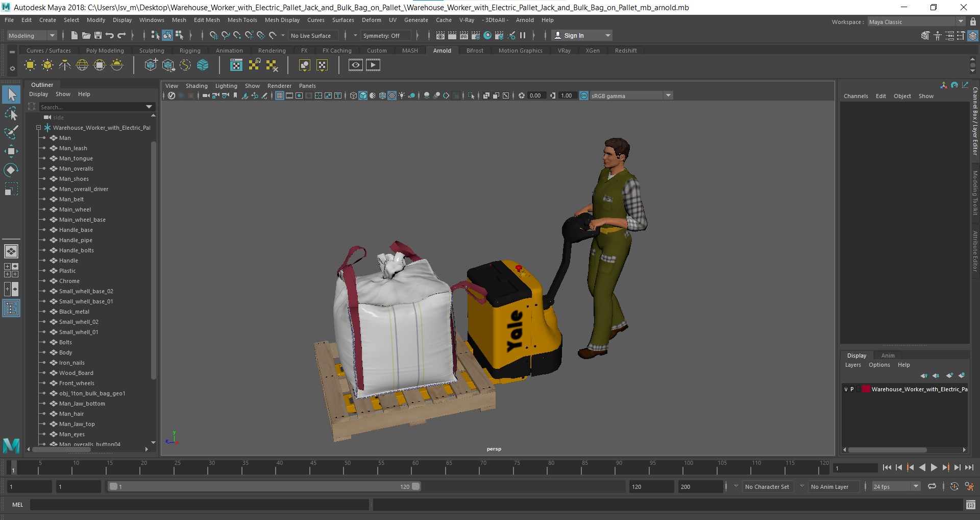Click the Layer Editor horizontal scrollbar
Image resolution: width=980 pixels, height=520 pixels.
[887, 450]
